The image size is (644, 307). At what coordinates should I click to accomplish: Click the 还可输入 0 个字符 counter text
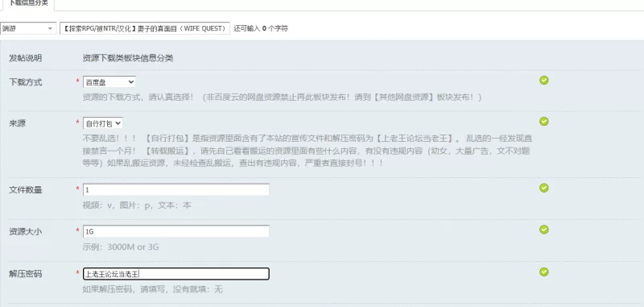pyautogui.click(x=261, y=28)
